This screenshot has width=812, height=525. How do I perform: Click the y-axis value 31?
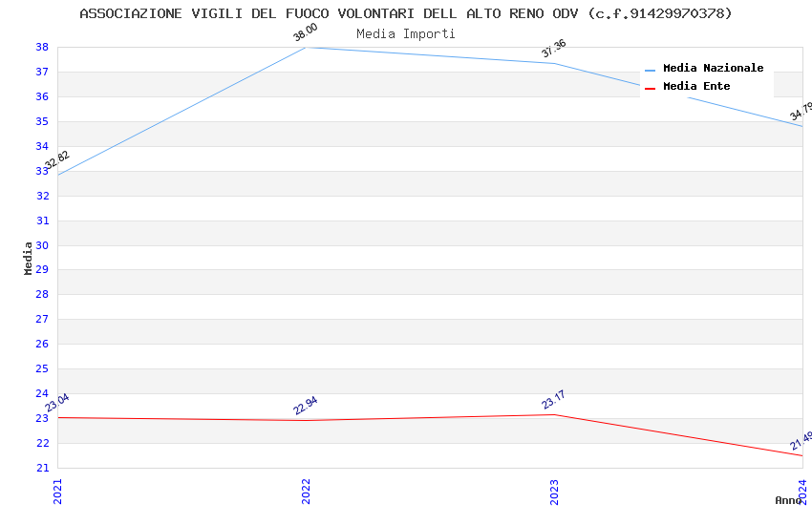pyautogui.click(x=42, y=220)
